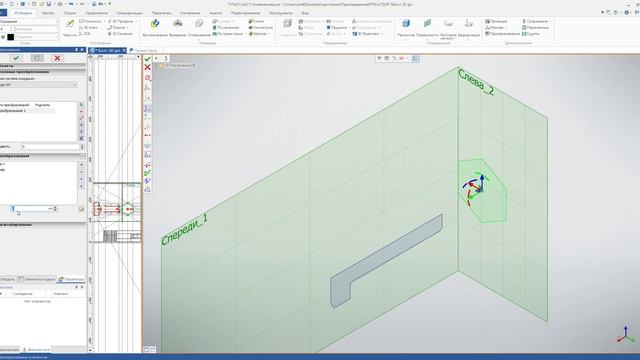Expand the 3D Fragment dropdown arrow

click(382, 34)
